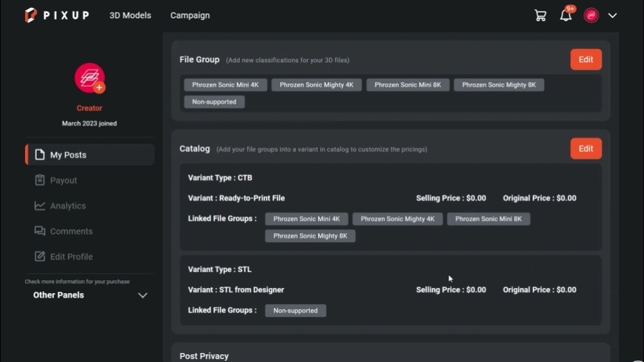The width and height of the screenshot is (644, 362).
Task: Expand the Other Panels chevron
Action: coord(142,296)
